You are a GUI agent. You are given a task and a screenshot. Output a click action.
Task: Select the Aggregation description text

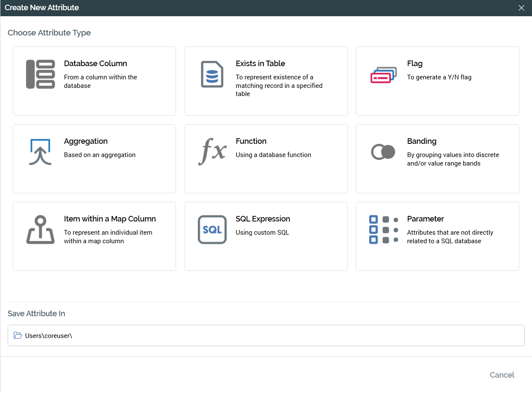[x=100, y=155]
